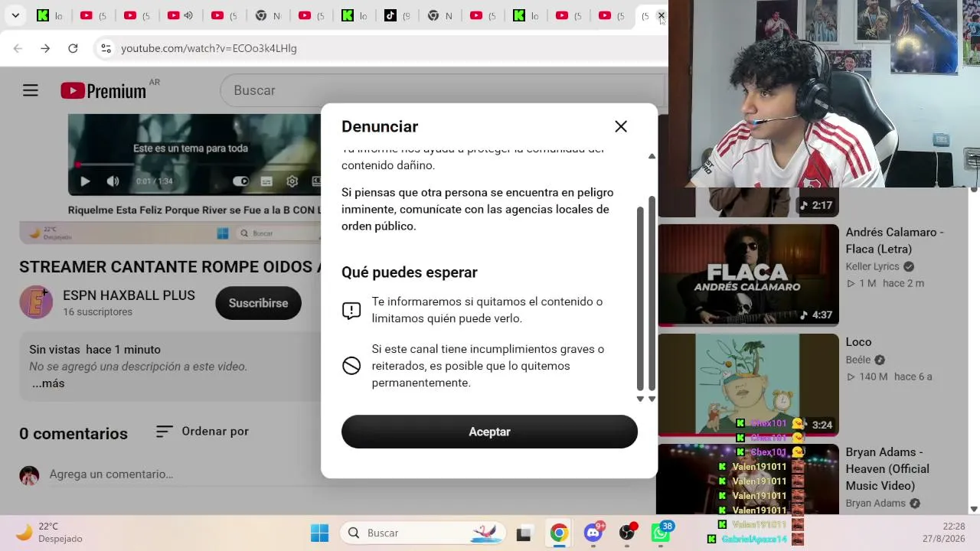
Task: Click the dialog's scroll-down arrow
Action: point(652,399)
